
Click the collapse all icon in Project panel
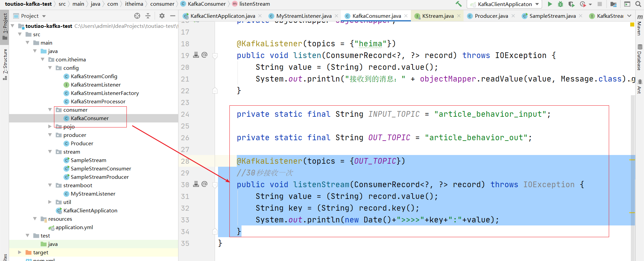tap(148, 16)
